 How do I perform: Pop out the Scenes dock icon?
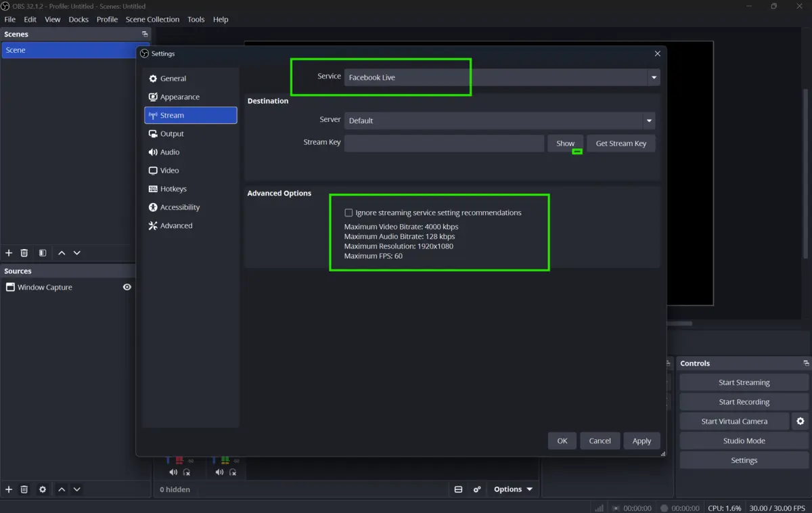(x=145, y=34)
